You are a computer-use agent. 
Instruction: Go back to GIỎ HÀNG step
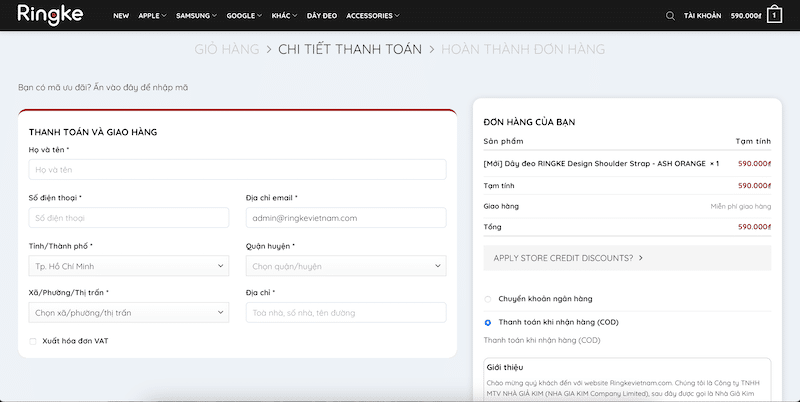pos(227,49)
